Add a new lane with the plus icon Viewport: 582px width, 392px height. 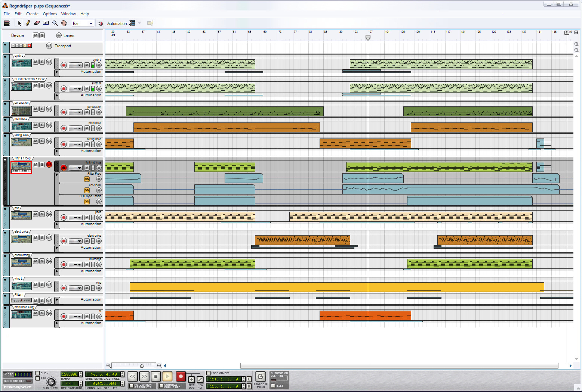coord(59,35)
